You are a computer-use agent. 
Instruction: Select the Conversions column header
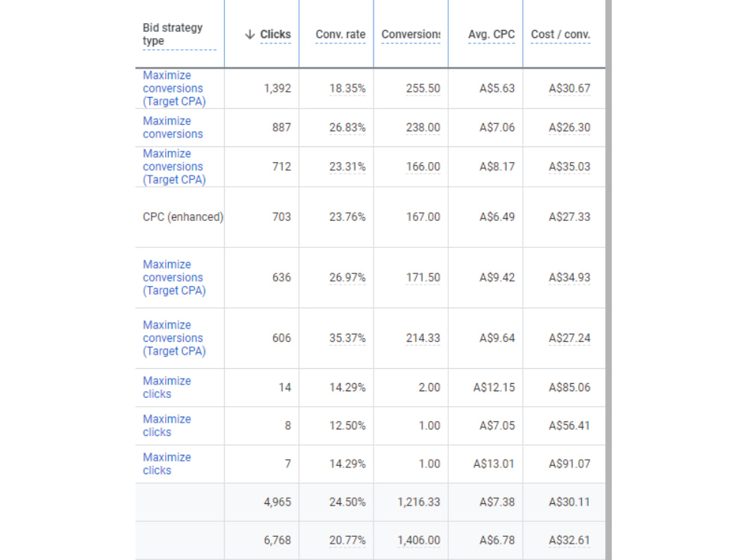411,34
